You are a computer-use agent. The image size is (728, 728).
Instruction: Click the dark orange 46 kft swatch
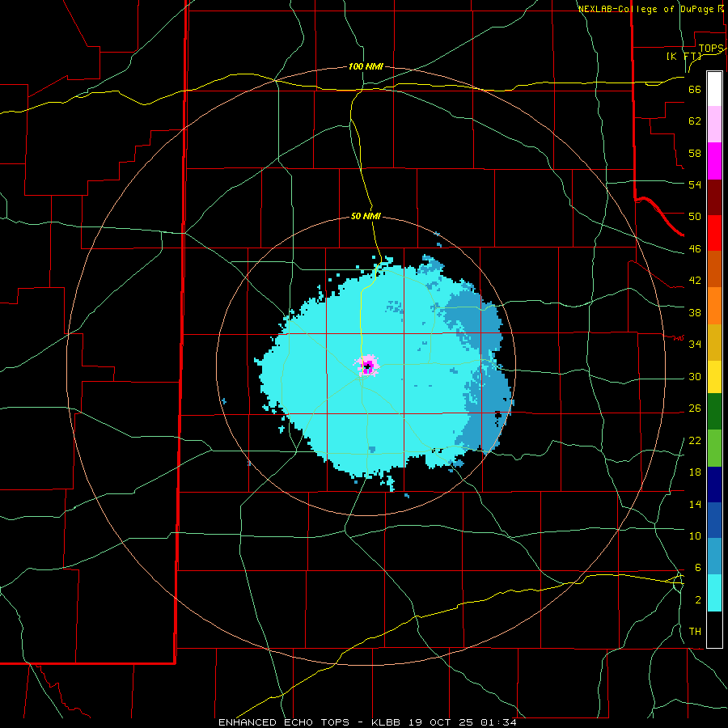point(714,269)
